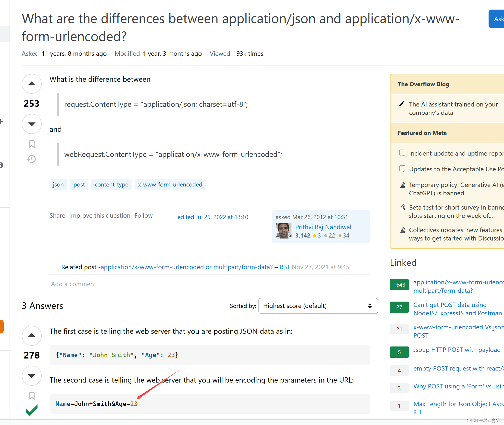Click the speech bubble icon next to Incident update
Viewport: 504px width, 425px height.
402,153
